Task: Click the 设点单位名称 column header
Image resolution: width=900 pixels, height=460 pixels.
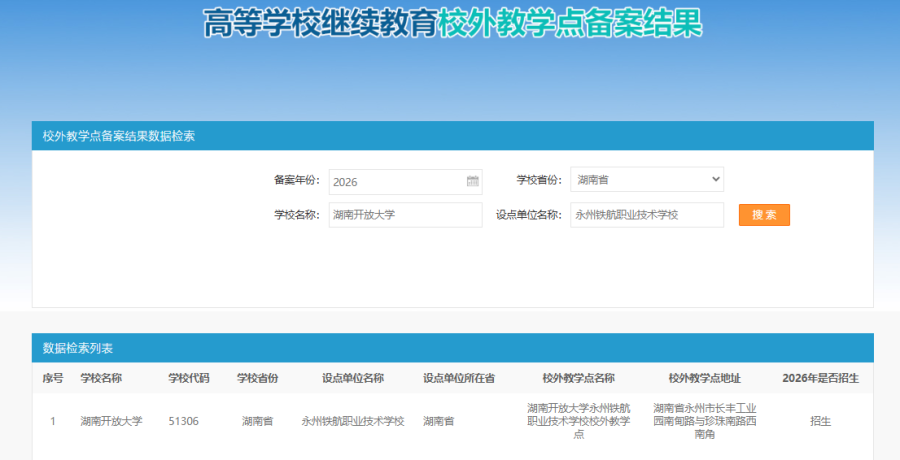Action: [353, 378]
